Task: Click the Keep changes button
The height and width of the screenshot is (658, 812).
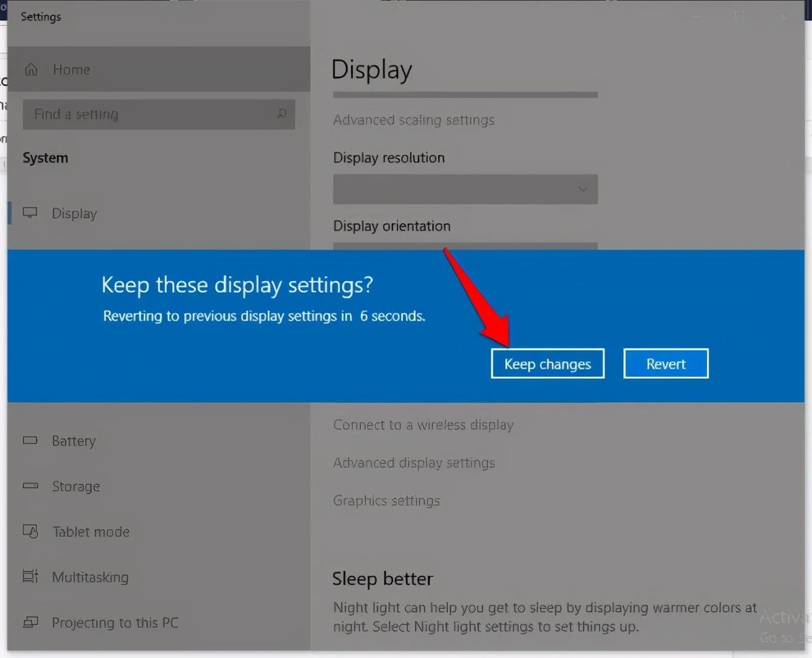Action: pos(547,363)
